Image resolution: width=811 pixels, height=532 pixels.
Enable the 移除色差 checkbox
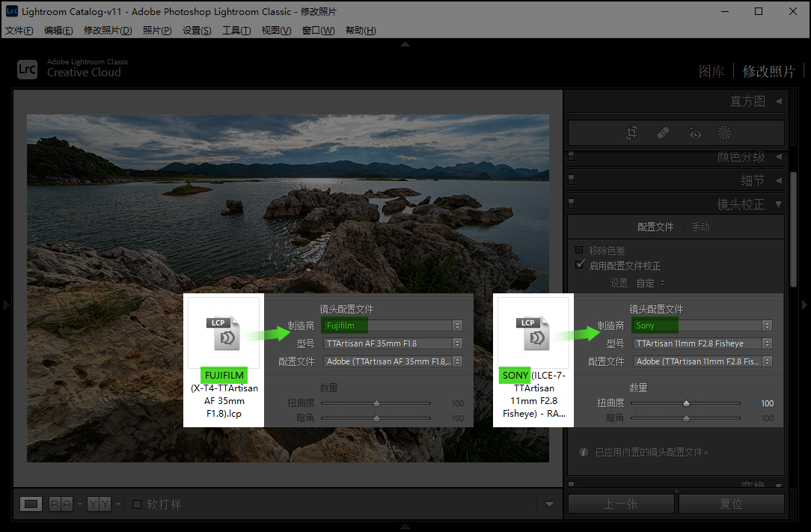click(579, 251)
